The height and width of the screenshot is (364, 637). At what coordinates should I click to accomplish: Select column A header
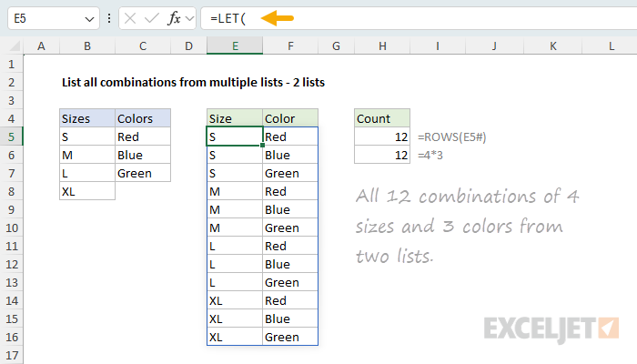tap(41, 45)
